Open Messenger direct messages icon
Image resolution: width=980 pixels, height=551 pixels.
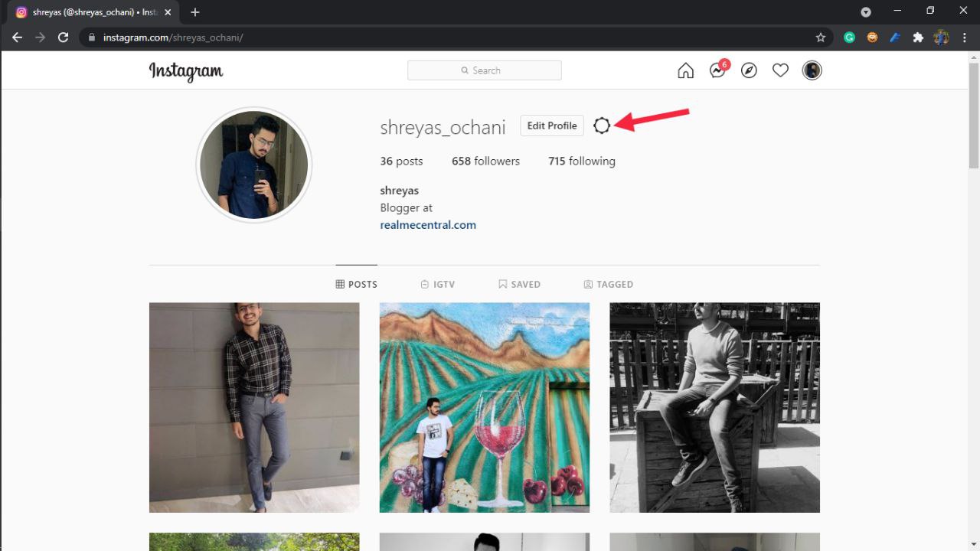click(x=717, y=70)
